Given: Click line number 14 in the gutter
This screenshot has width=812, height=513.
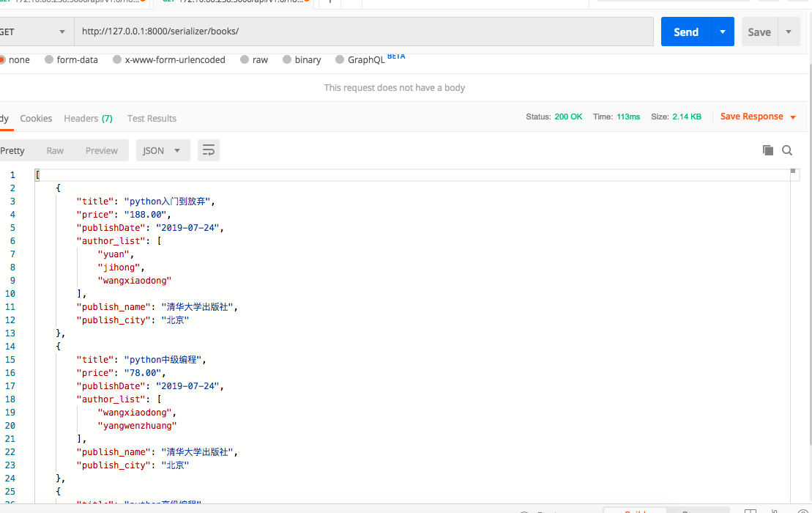Looking at the screenshot, I should pos(10,347).
